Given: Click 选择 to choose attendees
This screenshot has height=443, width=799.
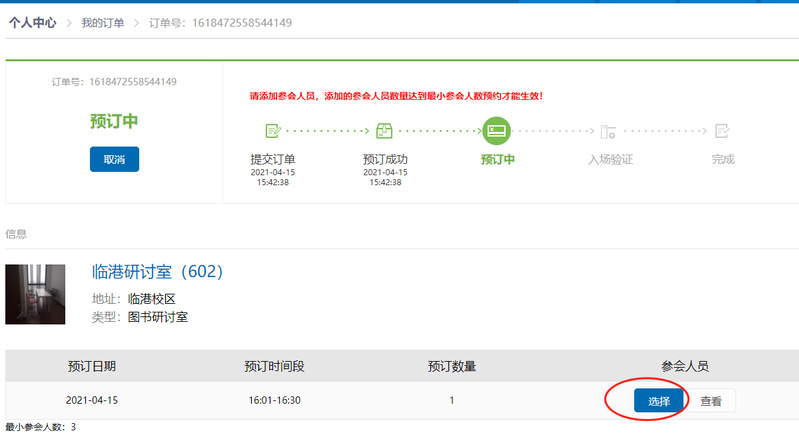Looking at the screenshot, I should [659, 401].
